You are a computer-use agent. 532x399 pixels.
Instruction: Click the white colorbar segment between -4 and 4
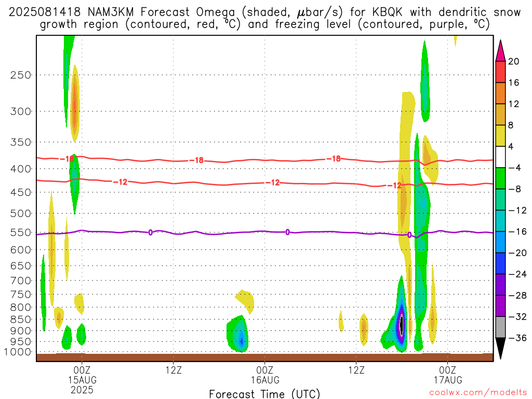tap(500, 157)
